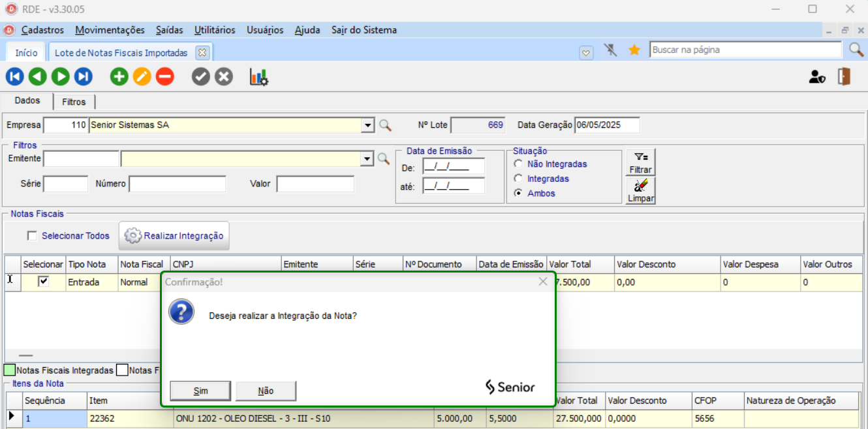Focus the Buscar na página field

[x=746, y=50]
